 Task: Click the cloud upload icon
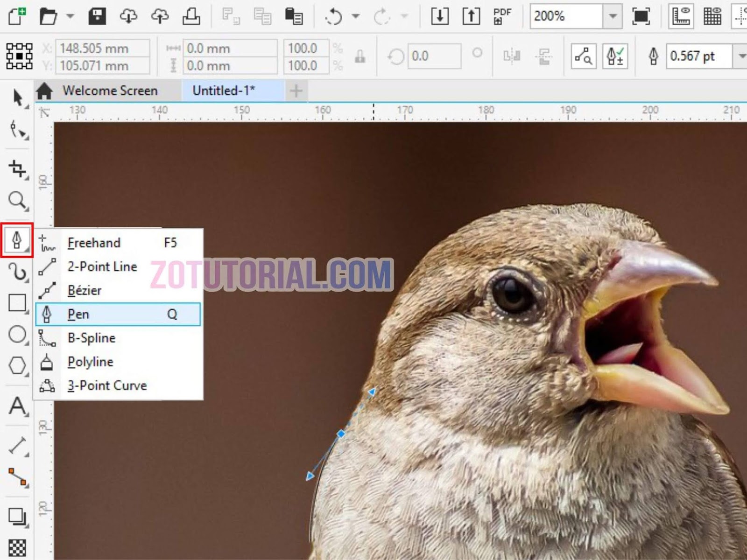160,17
